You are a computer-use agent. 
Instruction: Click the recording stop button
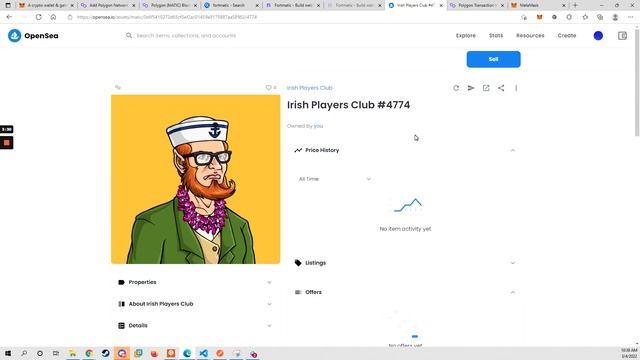coord(7,143)
